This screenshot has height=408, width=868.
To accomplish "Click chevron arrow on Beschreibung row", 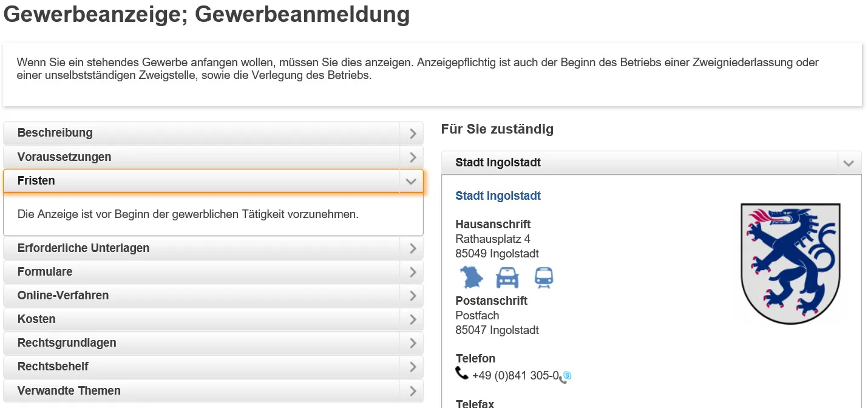I will coord(412,134).
